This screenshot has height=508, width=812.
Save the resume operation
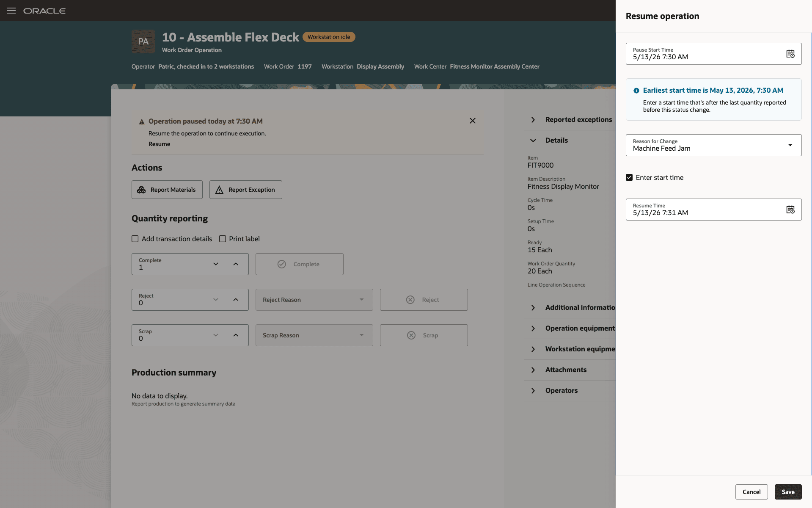(788, 492)
